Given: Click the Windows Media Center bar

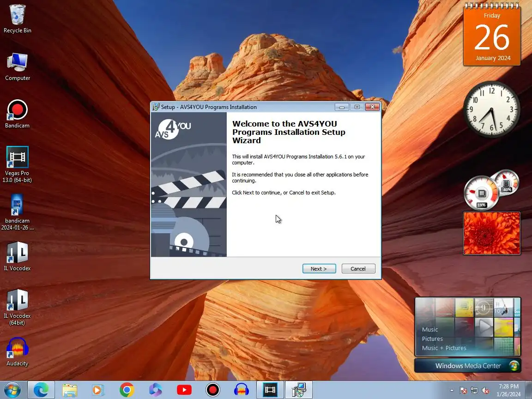Looking at the screenshot, I should (467, 366).
